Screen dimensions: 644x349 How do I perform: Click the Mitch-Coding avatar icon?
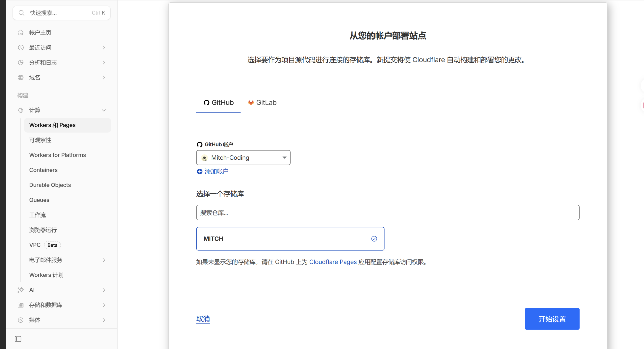pos(204,158)
